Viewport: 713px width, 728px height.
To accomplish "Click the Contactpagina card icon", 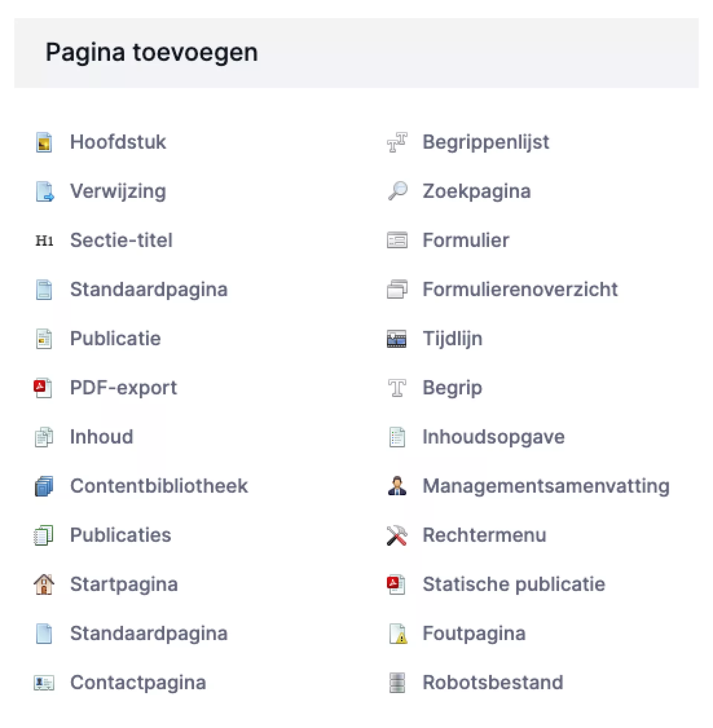I will pyautogui.click(x=44, y=683).
